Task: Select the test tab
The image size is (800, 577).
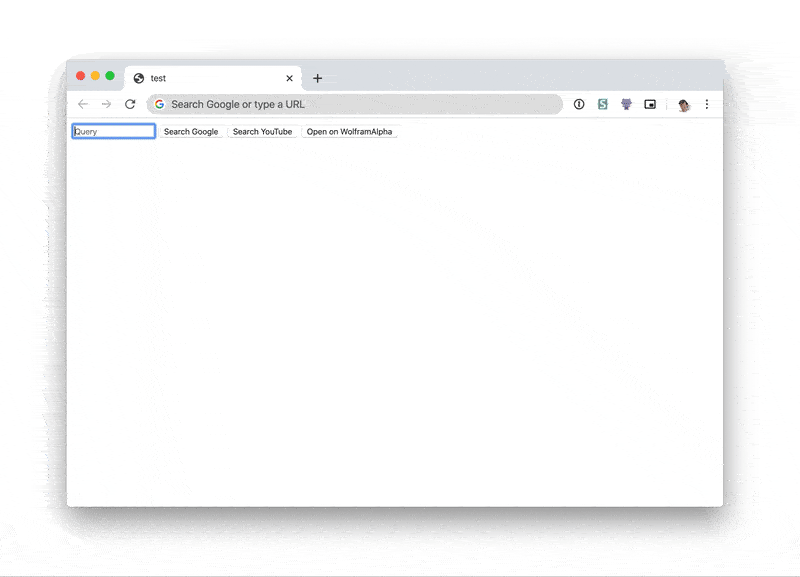Action: pos(213,78)
